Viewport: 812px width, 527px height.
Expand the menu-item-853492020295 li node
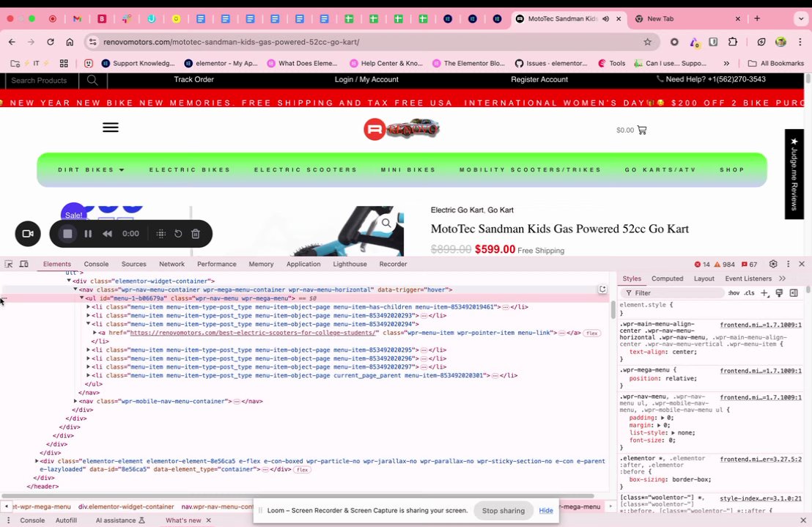pyautogui.click(x=88, y=350)
